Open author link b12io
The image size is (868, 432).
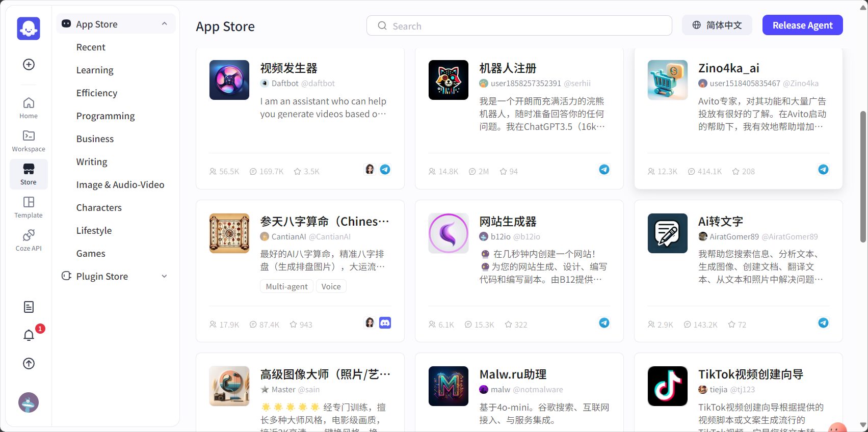coord(501,236)
